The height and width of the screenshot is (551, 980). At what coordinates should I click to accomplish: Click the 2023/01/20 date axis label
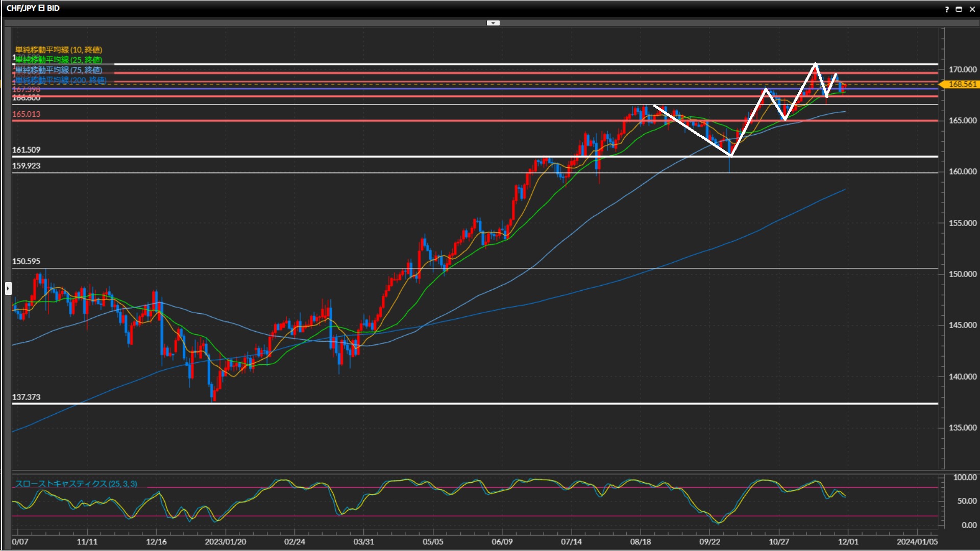[x=225, y=541]
